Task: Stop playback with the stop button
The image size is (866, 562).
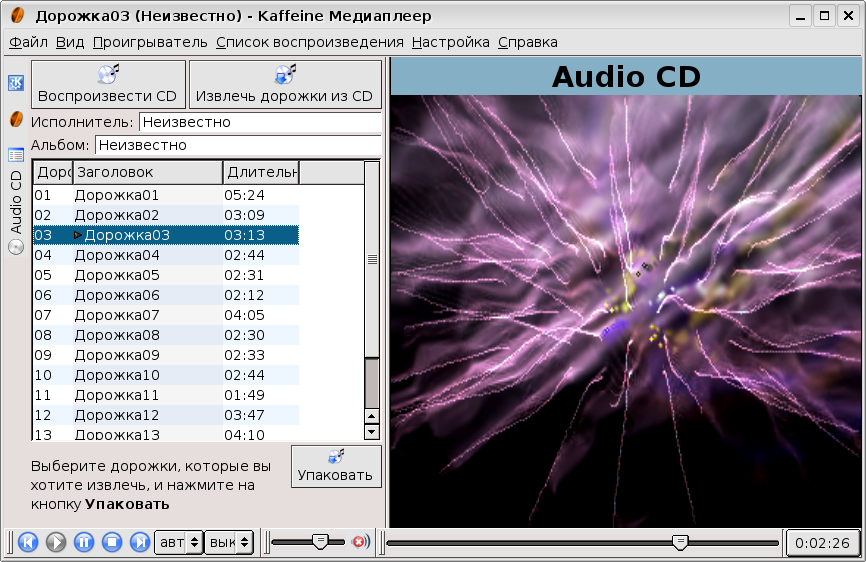Action: [112, 542]
